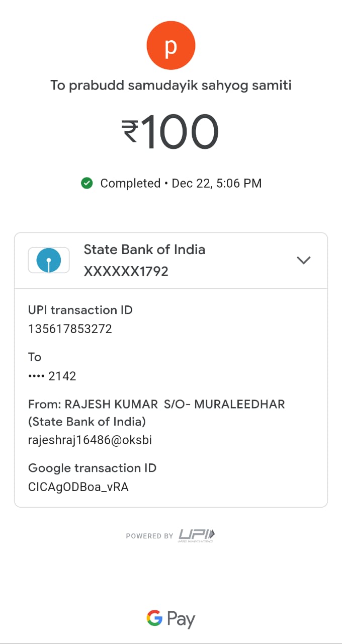Tap the Google "G" logo

click(154, 618)
